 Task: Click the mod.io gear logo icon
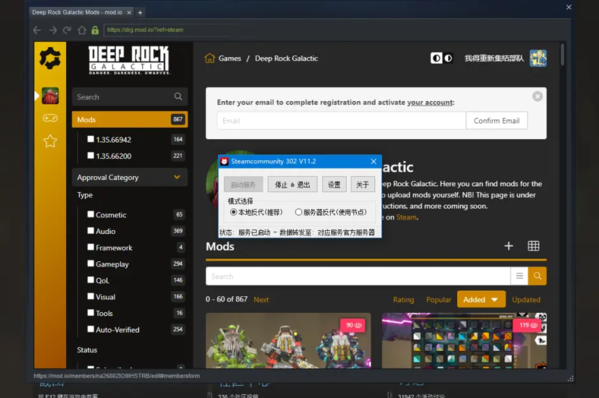(x=50, y=58)
